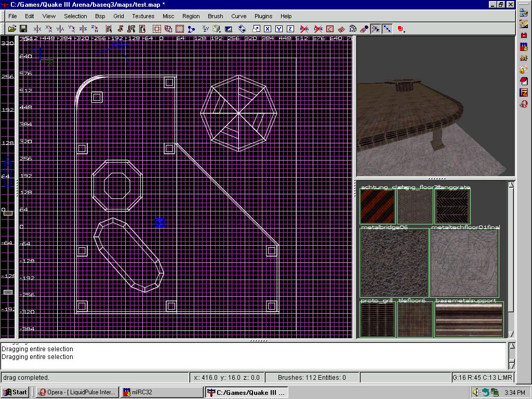Click the Hollow brush icon

click(x=179, y=29)
